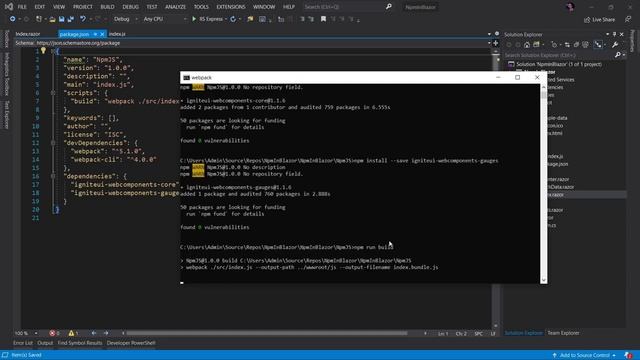Switch to the Index.razor tab
Image resolution: width=640 pixels, height=360 pixels.
point(28,34)
